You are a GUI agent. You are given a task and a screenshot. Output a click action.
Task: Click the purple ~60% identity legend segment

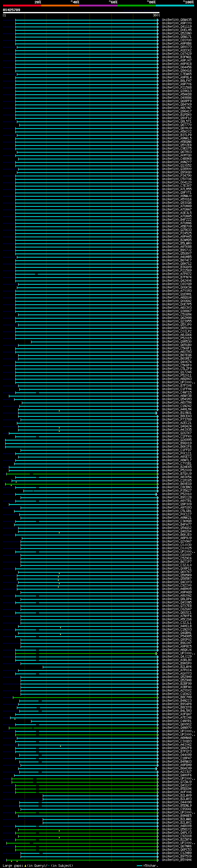(98, 6)
